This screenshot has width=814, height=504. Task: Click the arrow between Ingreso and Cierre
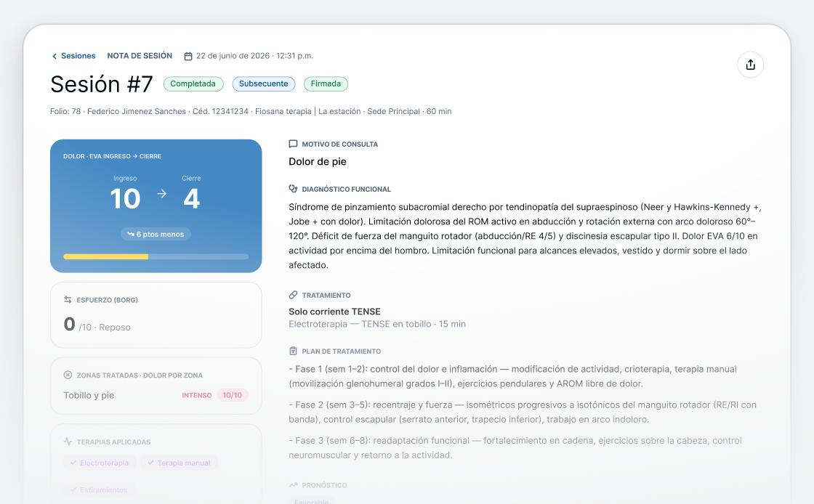(162, 193)
